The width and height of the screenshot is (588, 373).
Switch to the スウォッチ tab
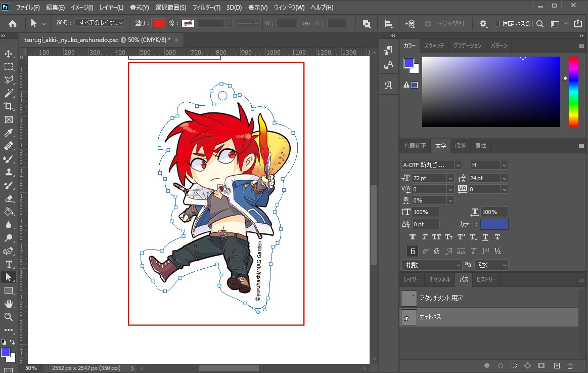pyautogui.click(x=434, y=46)
